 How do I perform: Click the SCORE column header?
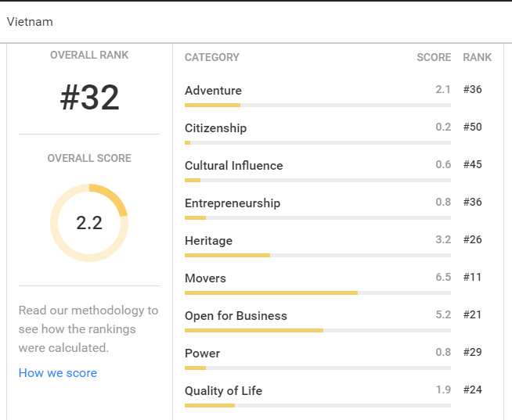click(x=434, y=57)
